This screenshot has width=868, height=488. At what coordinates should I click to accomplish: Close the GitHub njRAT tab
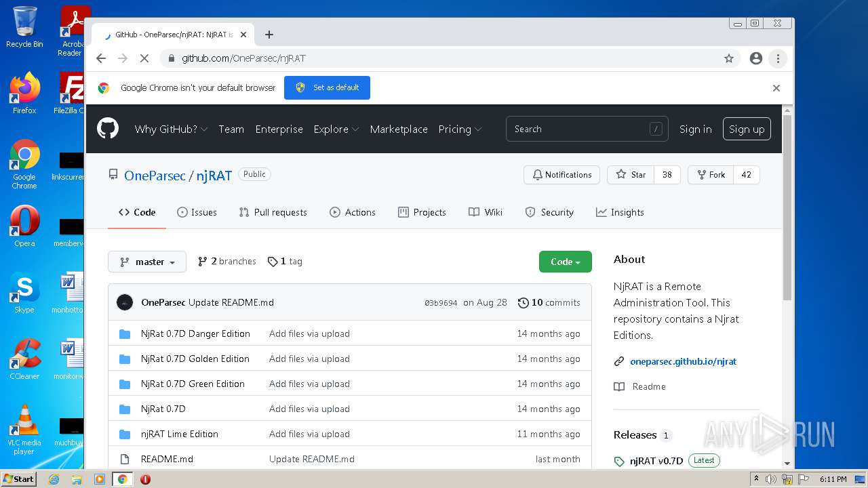click(243, 35)
